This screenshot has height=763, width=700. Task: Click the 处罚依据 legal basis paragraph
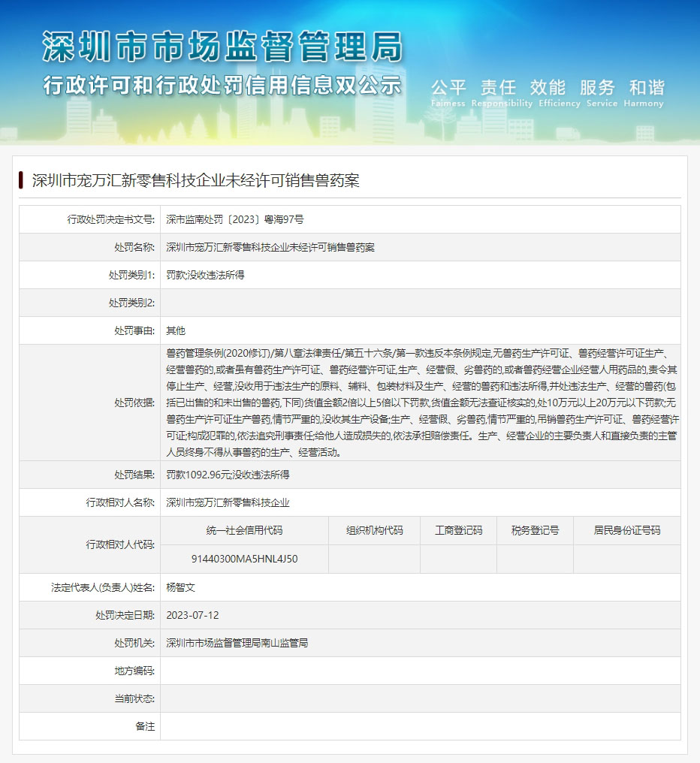point(421,403)
